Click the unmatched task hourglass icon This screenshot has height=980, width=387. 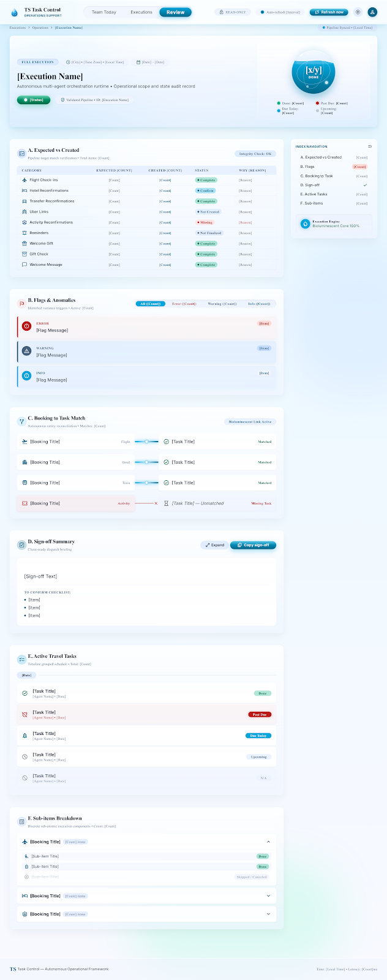click(166, 503)
